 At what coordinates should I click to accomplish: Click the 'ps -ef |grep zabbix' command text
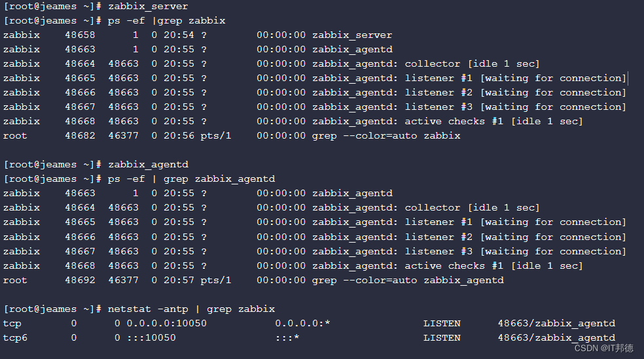pos(166,21)
